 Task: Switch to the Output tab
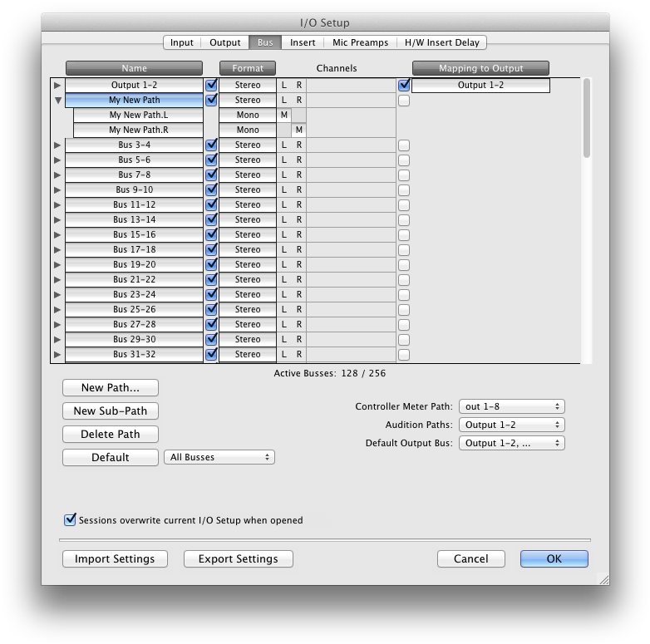(x=224, y=42)
